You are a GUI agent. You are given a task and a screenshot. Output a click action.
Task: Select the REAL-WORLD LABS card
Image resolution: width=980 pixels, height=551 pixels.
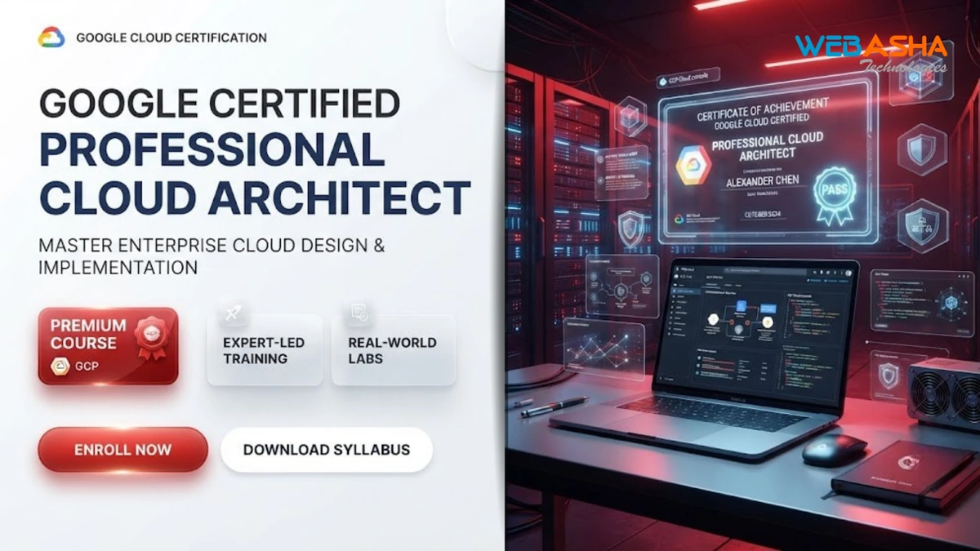click(393, 350)
